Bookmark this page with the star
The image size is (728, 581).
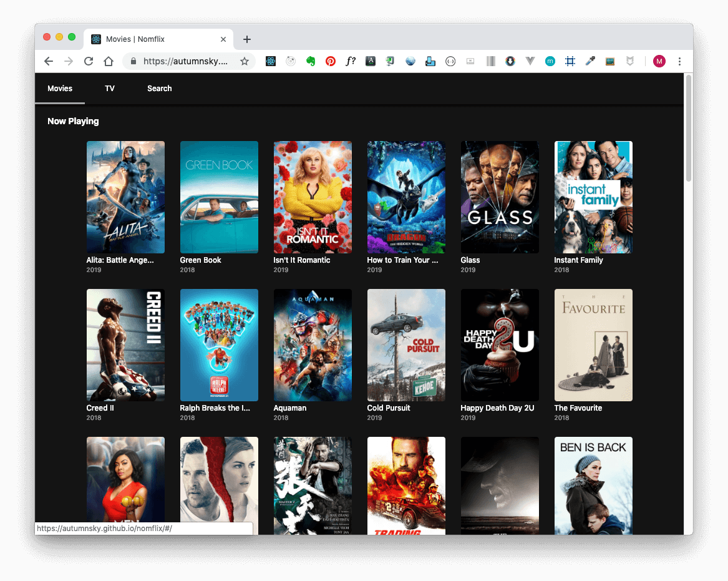click(245, 61)
